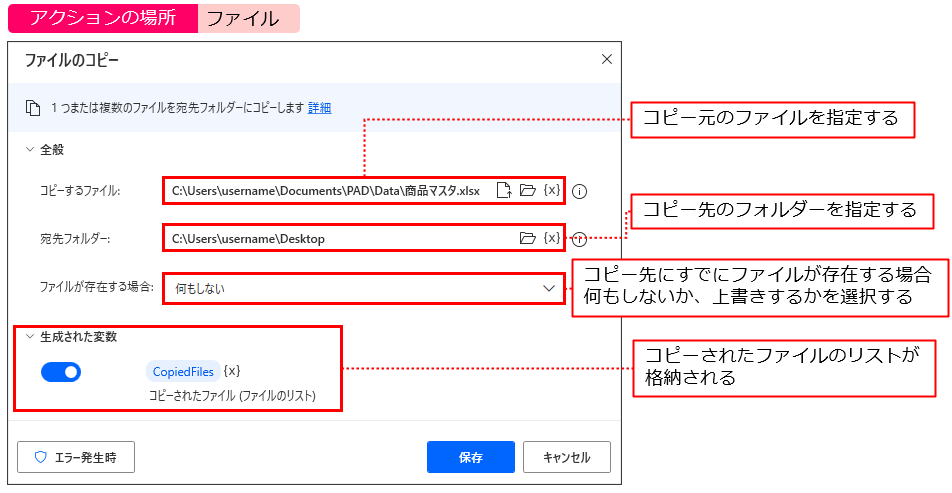Image resolution: width=952 pixels, height=493 pixels.
Task: Click the CopiedFiles variable name chip
Action: tap(183, 372)
